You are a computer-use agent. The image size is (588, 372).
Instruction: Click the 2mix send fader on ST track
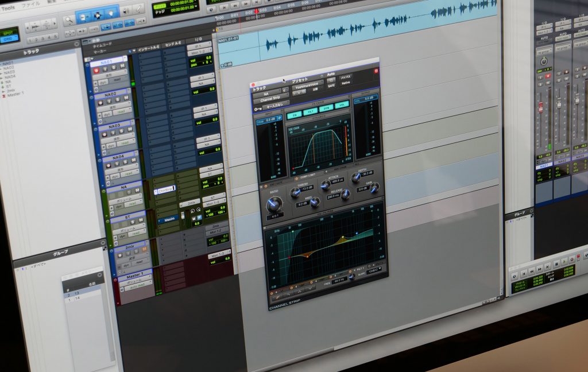(183, 216)
